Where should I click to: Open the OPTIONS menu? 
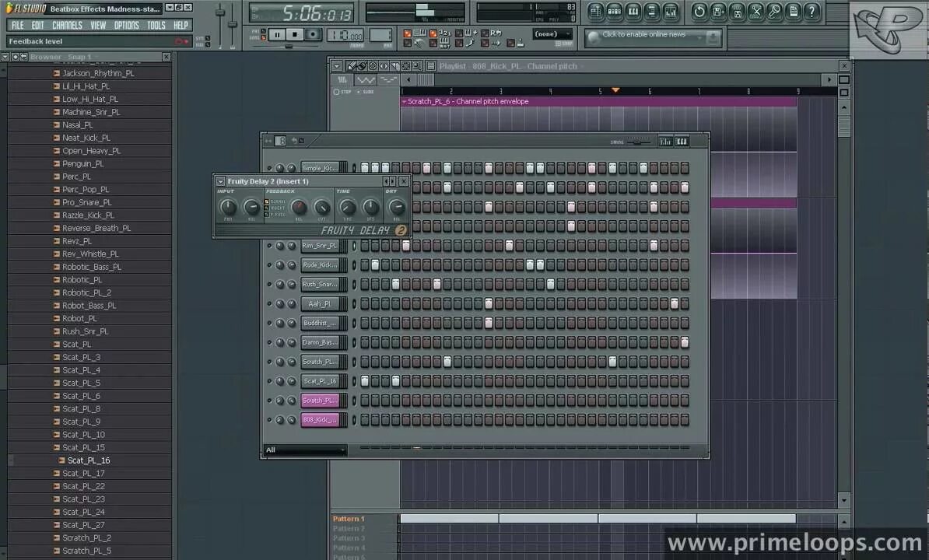tap(126, 26)
